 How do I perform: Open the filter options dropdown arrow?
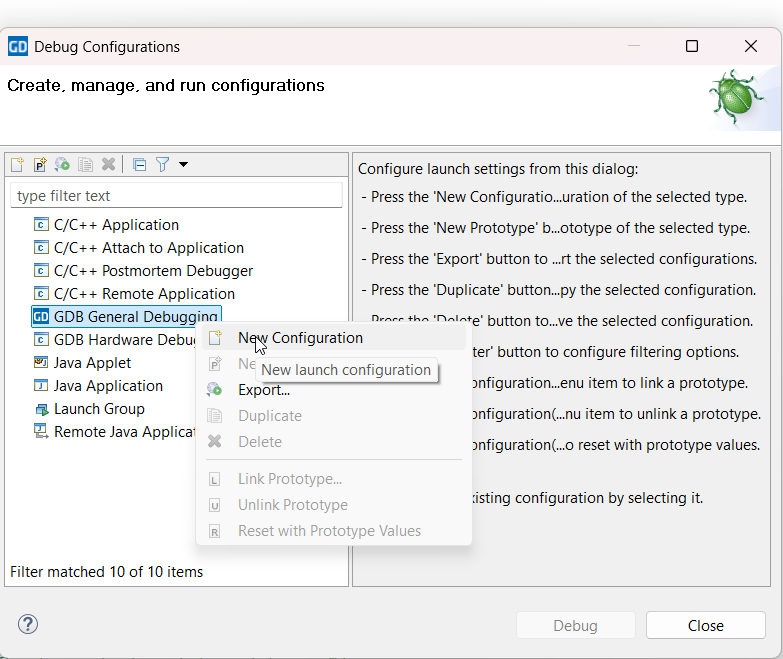click(183, 165)
